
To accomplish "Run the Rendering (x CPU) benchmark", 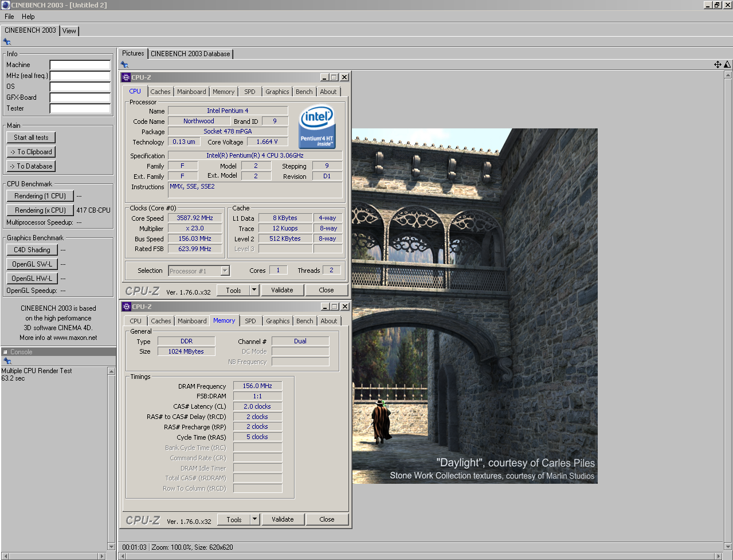I will (x=40, y=210).
